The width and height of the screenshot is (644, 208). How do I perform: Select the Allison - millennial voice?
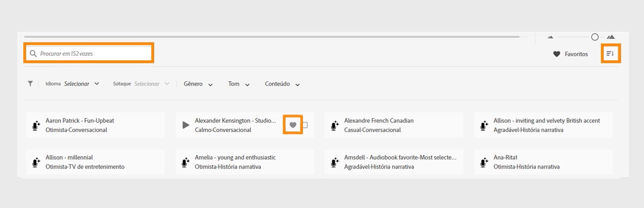point(95,162)
